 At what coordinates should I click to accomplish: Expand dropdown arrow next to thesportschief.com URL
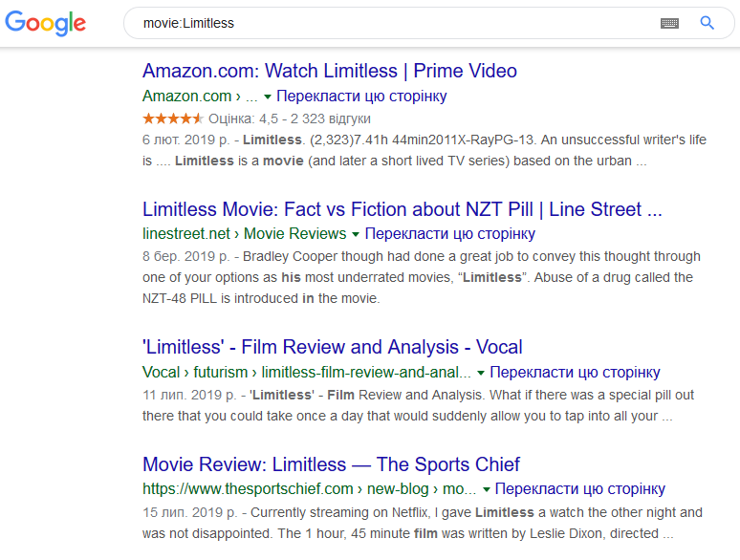pos(486,489)
